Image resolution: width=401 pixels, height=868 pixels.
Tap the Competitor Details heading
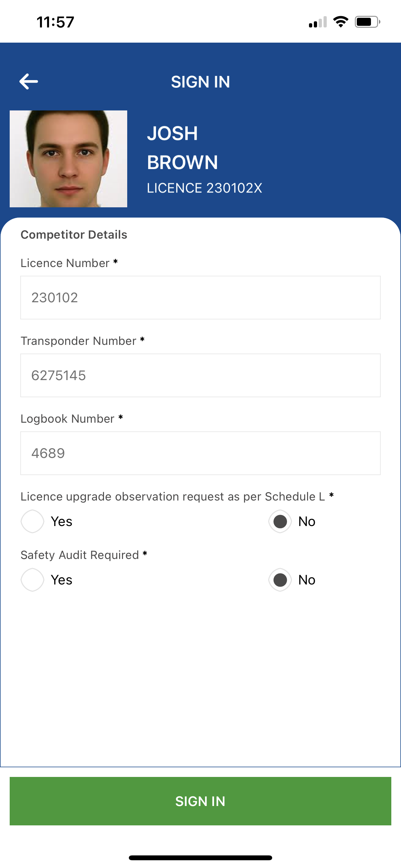pos(74,234)
